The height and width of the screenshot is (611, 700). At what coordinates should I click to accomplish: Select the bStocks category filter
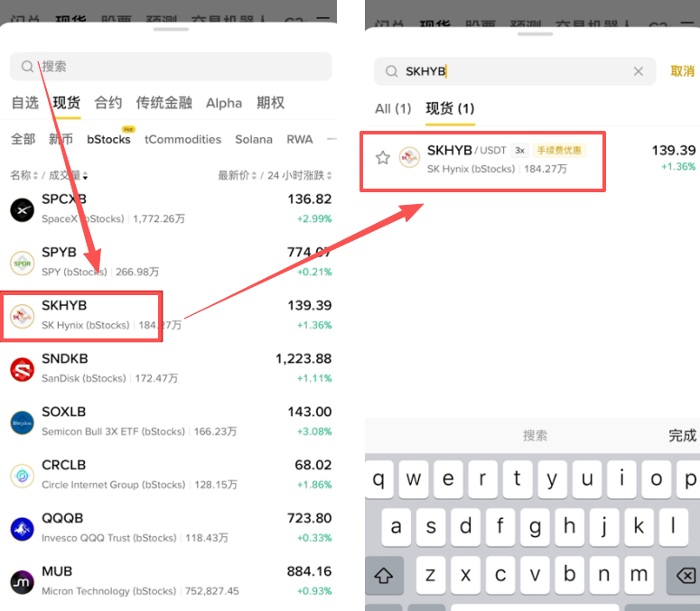click(x=108, y=140)
